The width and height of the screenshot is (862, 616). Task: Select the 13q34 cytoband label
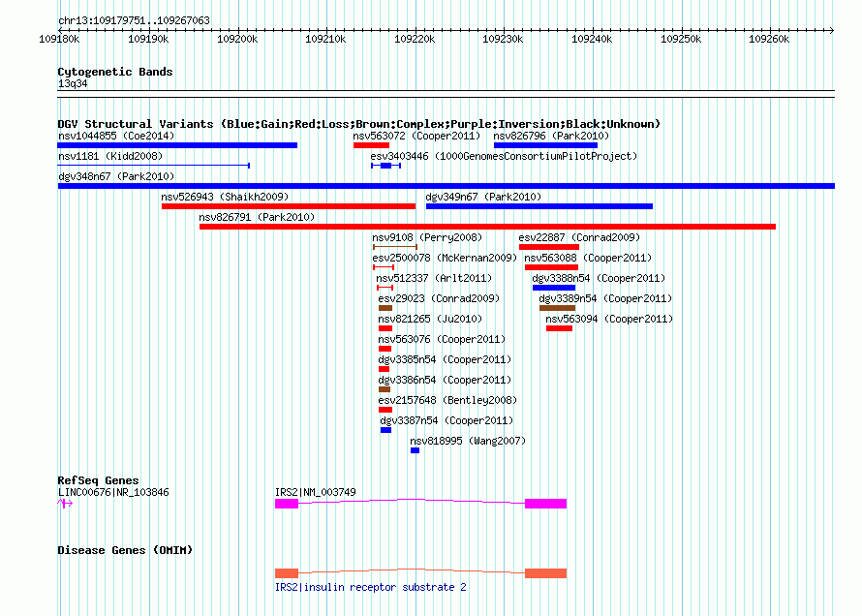pyautogui.click(x=73, y=83)
